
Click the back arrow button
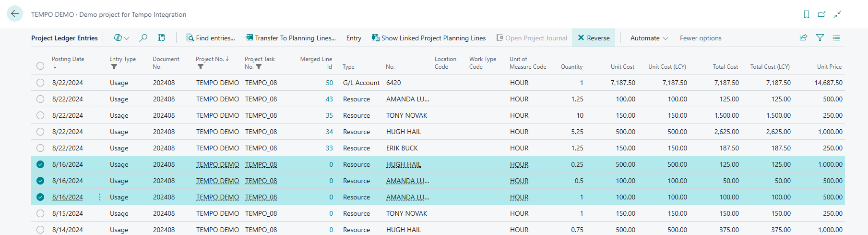pos(15,14)
